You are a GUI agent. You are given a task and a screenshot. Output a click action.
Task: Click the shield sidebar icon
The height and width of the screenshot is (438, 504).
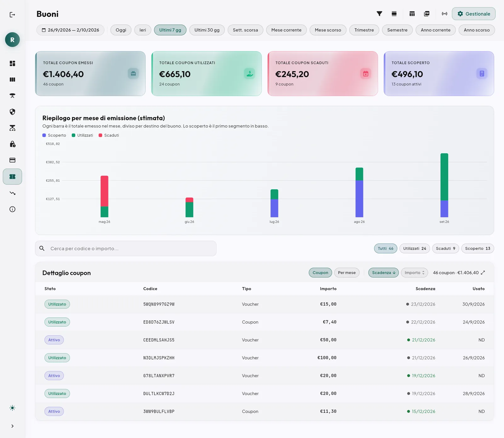point(12,112)
